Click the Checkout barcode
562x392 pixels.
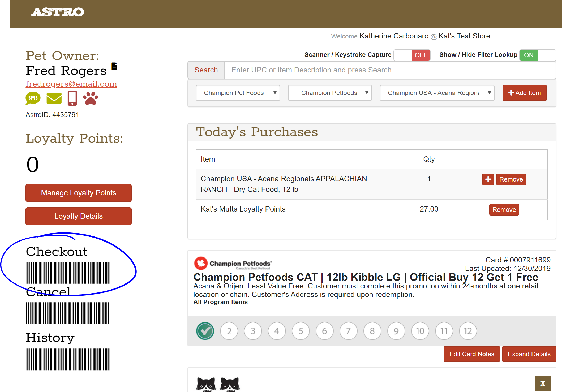(68, 273)
